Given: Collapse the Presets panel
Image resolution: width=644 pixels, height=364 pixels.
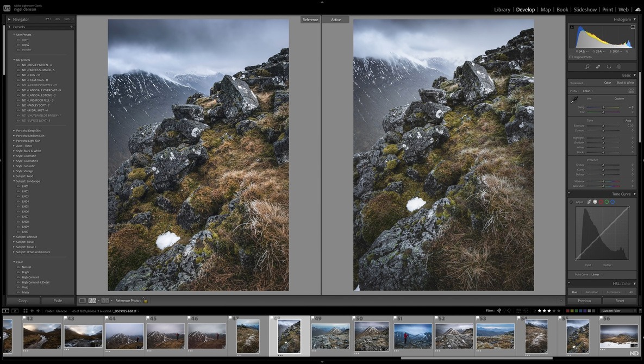Looking at the screenshot, I should click(x=9, y=27).
